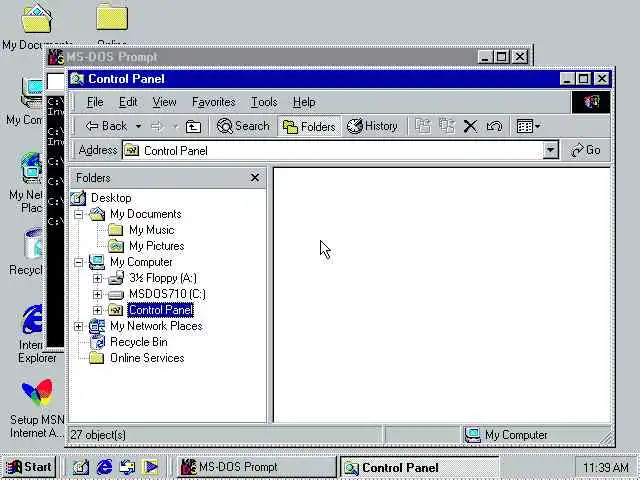Click the My Computer status bar zone

tap(535, 435)
